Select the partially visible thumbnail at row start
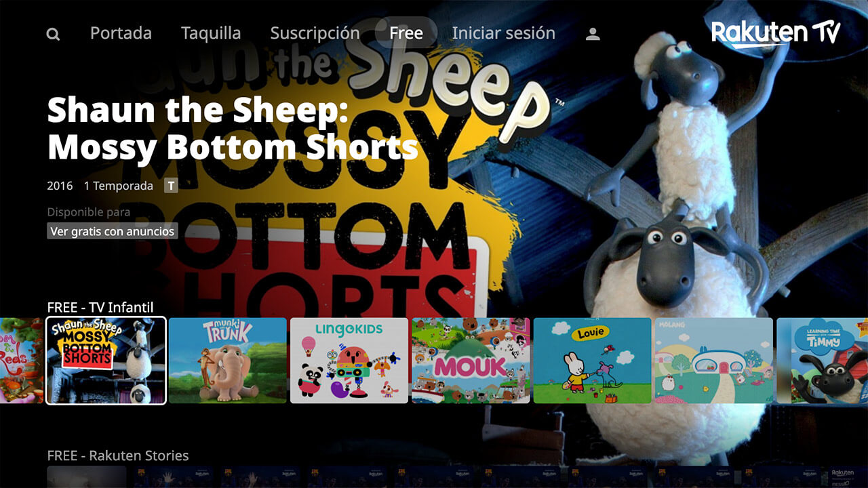Screen dimensions: 868x488 pos(22,361)
